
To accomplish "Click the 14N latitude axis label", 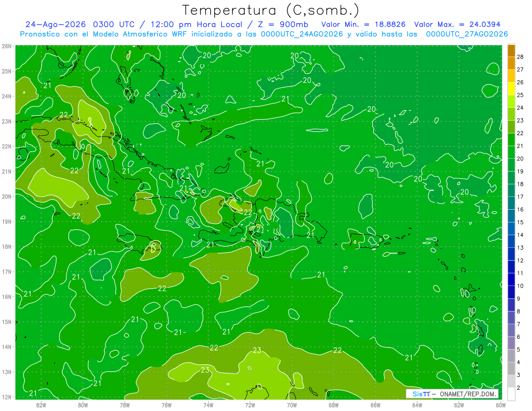I will [7, 347].
